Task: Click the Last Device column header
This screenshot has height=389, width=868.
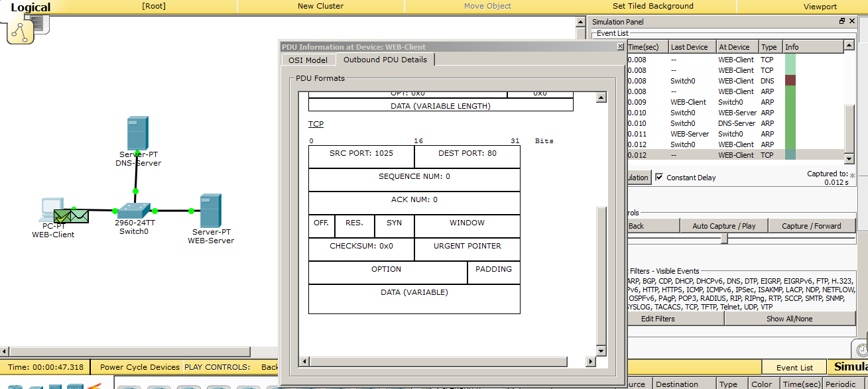Action: (692, 47)
